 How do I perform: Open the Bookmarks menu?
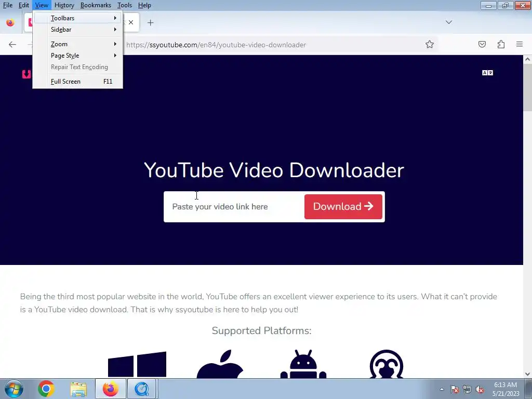click(96, 5)
